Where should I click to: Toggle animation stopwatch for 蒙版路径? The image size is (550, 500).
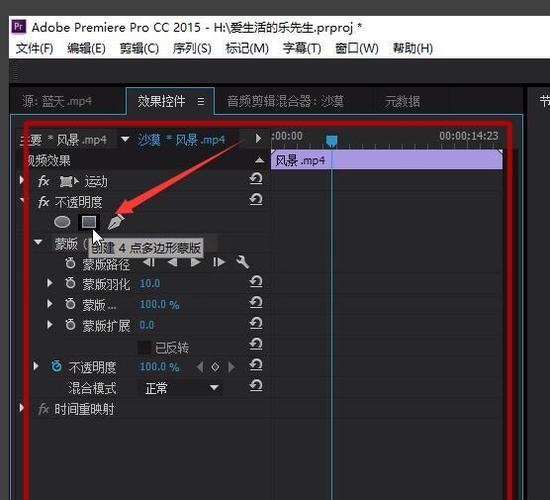coord(71,263)
